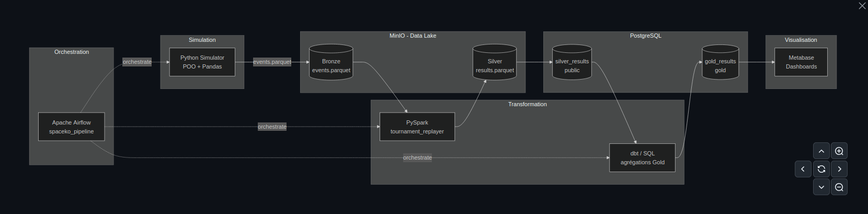Select the Python Simulator node
Image resolution: width=868 pixels, height=214 pixels.
pyautogui.click(x=202, y=62)
